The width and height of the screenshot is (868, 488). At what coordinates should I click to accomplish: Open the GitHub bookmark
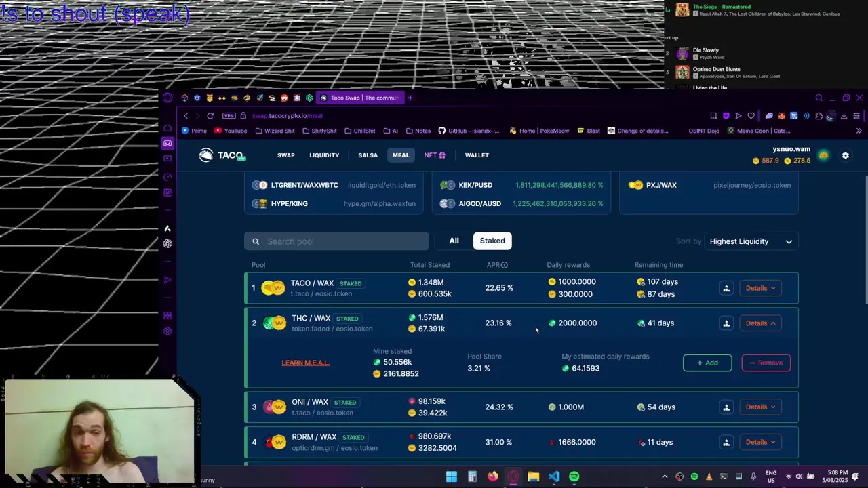[x=469, y=131]
